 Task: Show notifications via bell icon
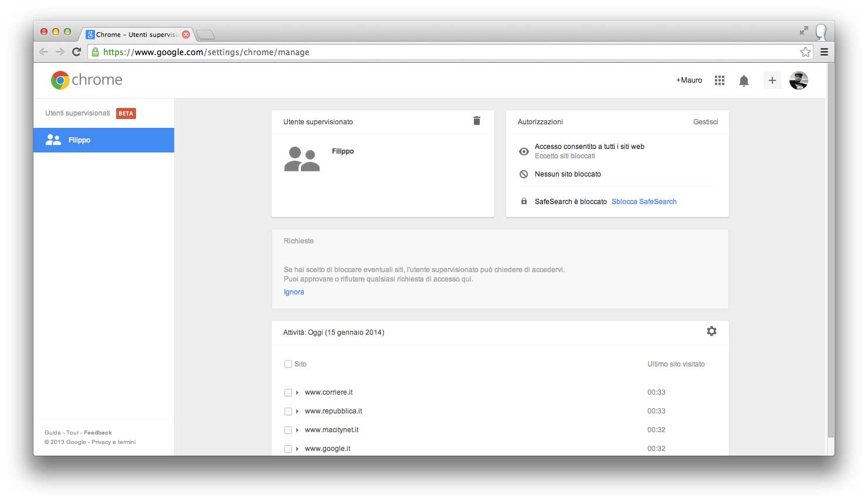click(744, 81)
